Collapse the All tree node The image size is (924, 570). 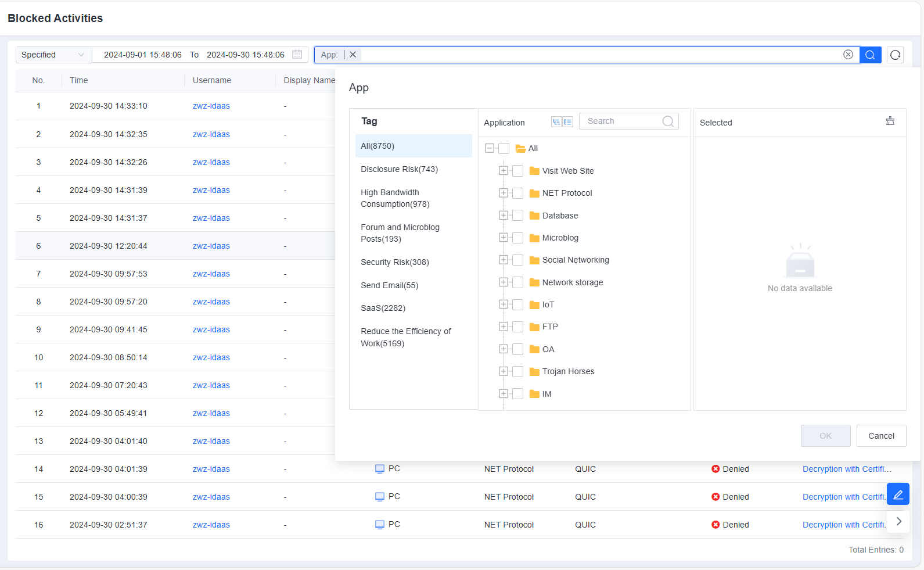(x=490, y=148)
